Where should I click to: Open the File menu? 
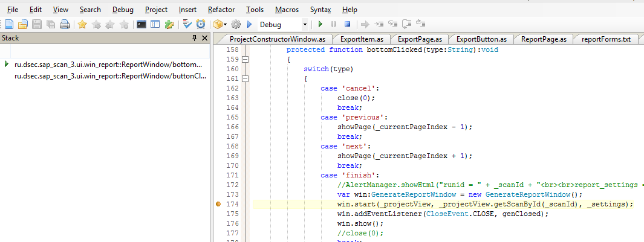click(13, 10)
